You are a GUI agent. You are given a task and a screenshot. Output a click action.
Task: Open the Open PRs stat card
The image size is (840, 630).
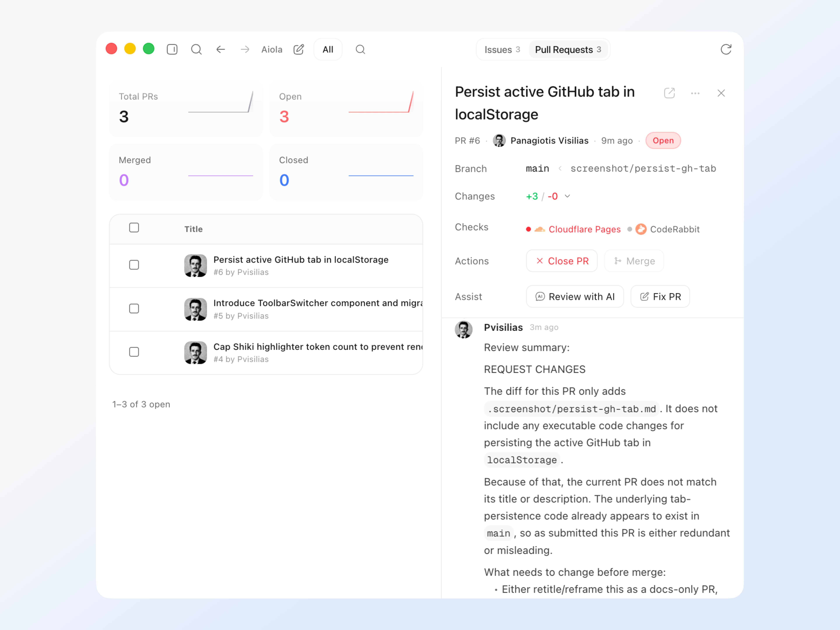pyautogui.click(x=346, y=109)
